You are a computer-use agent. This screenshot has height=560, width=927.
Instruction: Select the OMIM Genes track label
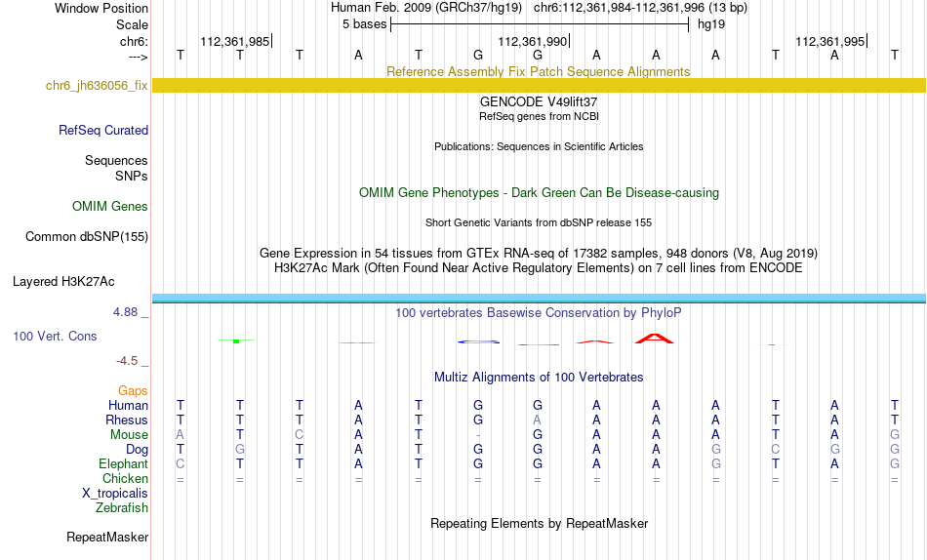click(110, 207)
